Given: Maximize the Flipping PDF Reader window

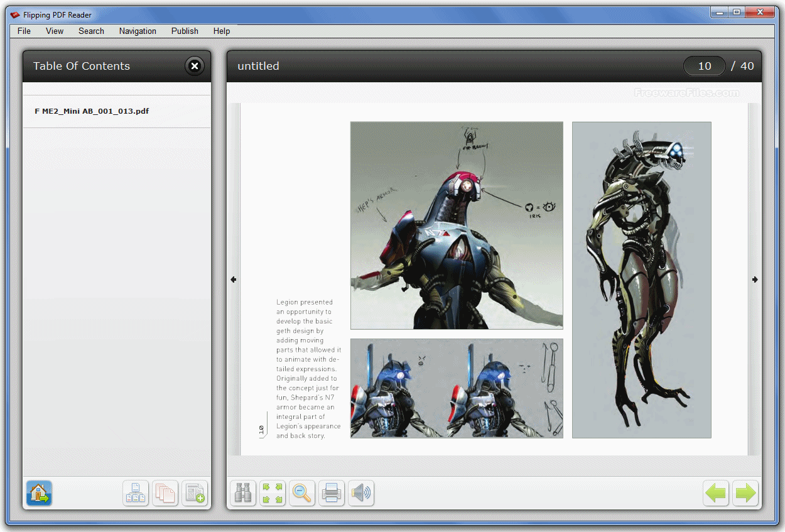Looking at the screenshot, I should pyautogui.click(x=736, y=11).
